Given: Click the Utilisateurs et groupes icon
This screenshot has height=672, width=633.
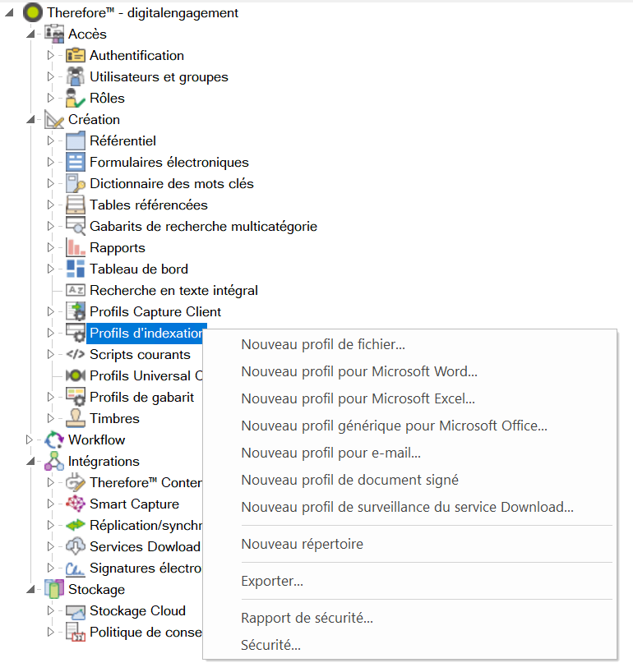Looking at the screenshot, I should 76,77.
